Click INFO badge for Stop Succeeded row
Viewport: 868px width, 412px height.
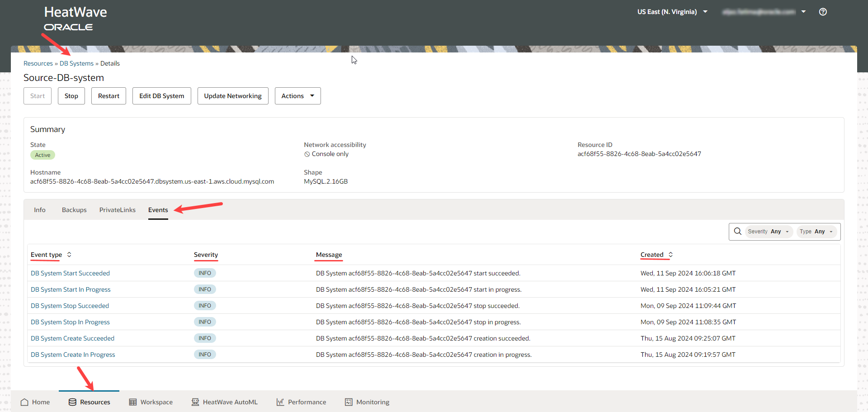(205, 306)
